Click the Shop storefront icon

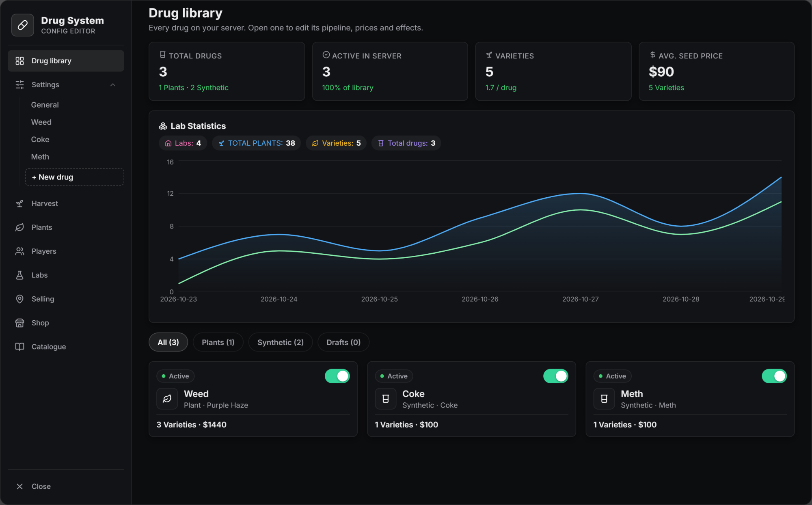[19, 323]
